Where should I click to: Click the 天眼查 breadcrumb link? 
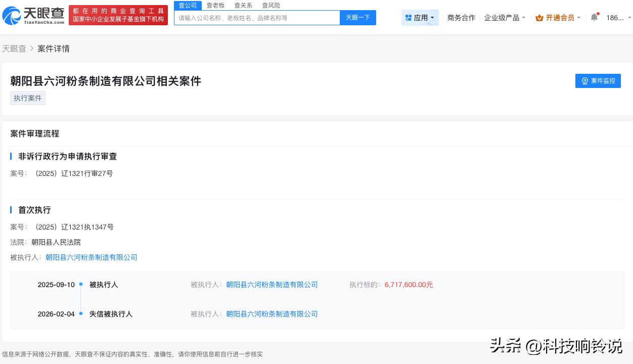[14, 49]
